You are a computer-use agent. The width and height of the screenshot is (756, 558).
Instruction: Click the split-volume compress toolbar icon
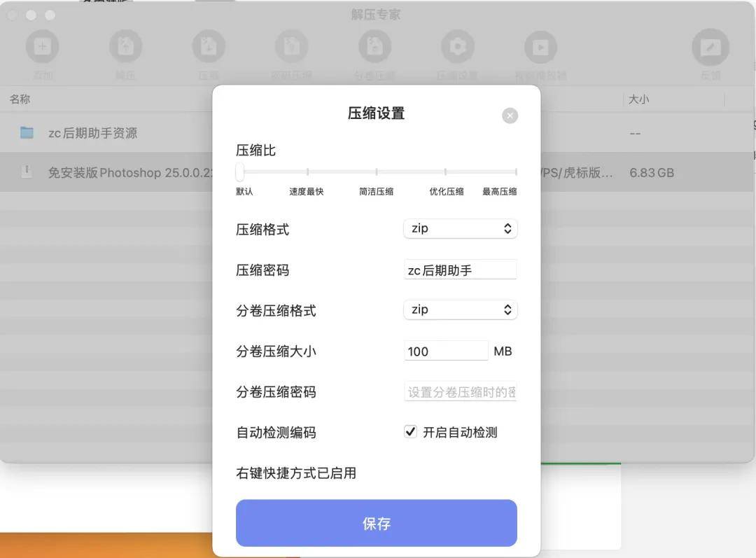pyautogui.click(x=374, y=47)
